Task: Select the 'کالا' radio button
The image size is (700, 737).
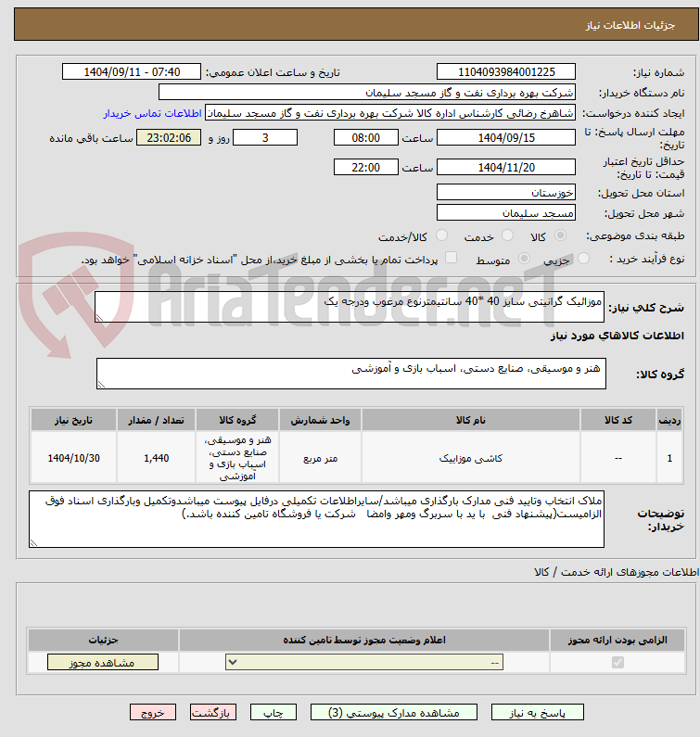Action: coord(560,235)
